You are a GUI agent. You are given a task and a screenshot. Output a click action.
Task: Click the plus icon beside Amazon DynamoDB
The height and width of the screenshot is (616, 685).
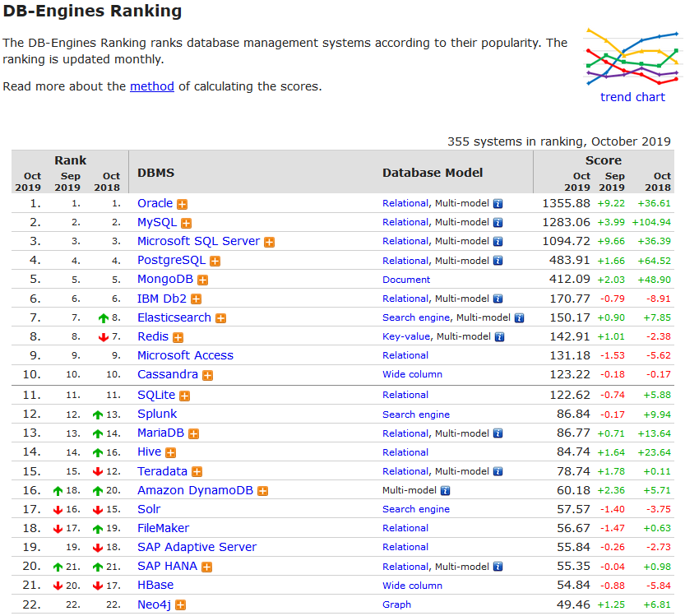click(262, 491)
